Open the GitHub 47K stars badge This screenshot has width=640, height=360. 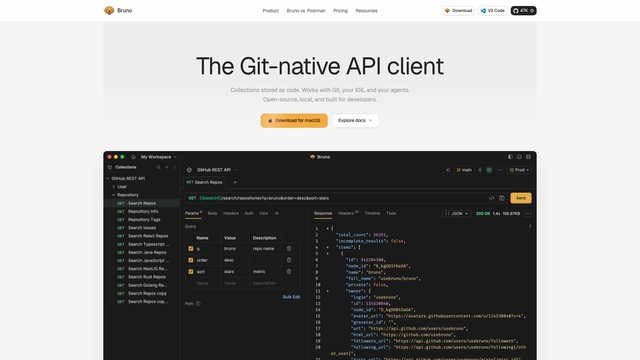(523, 11)
